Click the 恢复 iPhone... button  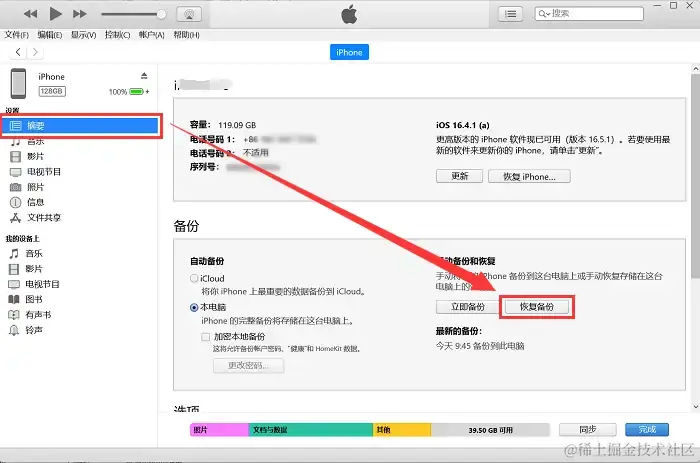[529, 176]
